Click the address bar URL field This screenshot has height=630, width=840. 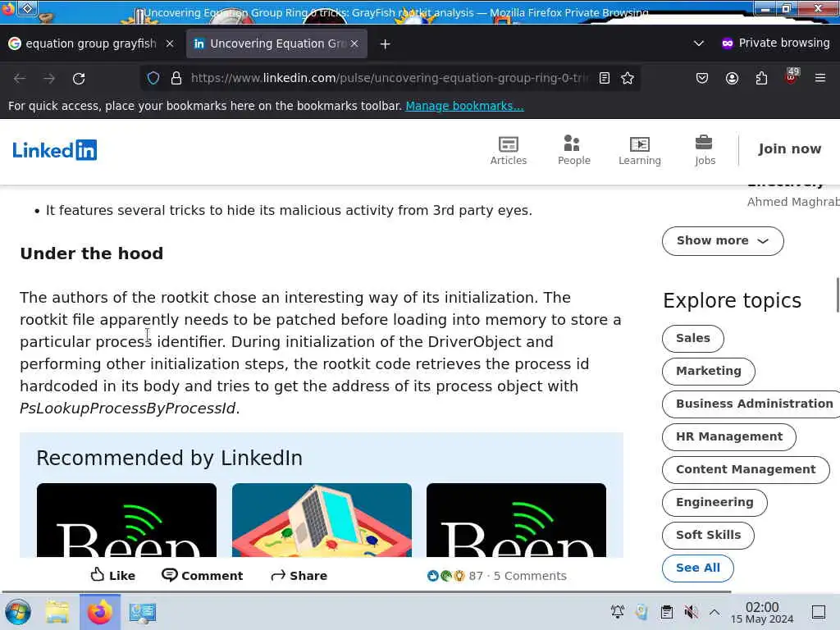pyautogui.click(x=390, y=78)
